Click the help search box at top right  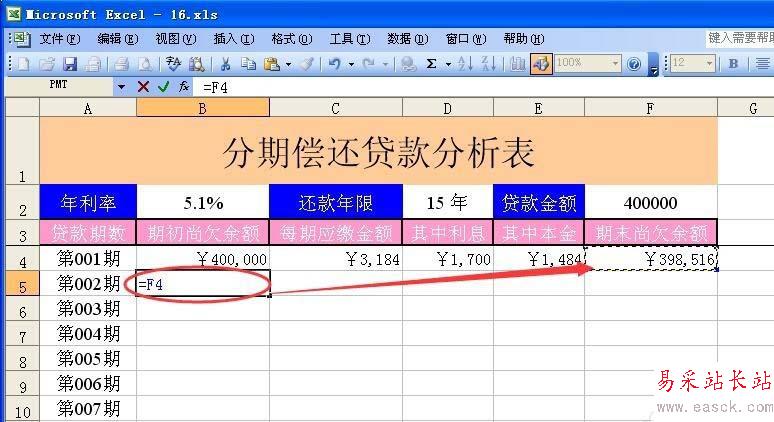(739, 38)
